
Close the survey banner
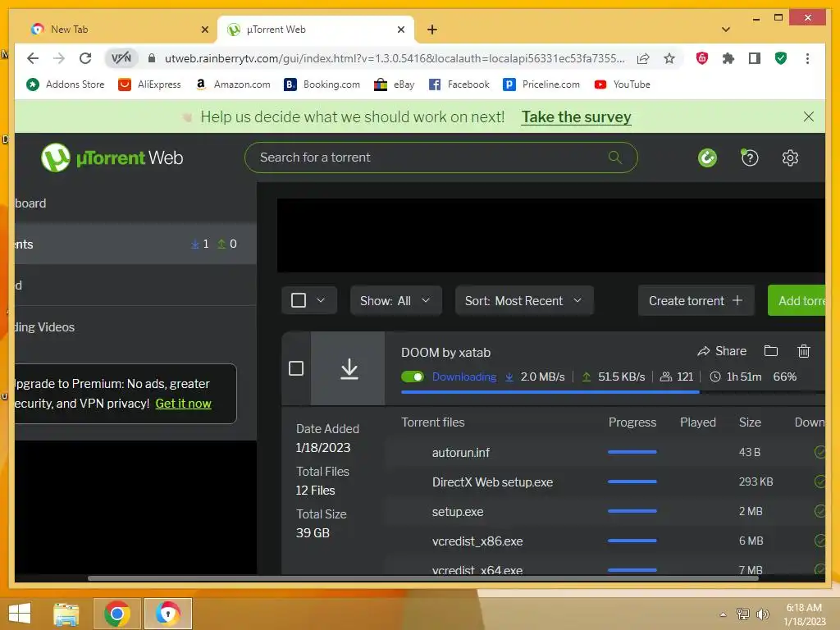coord(808,116)
